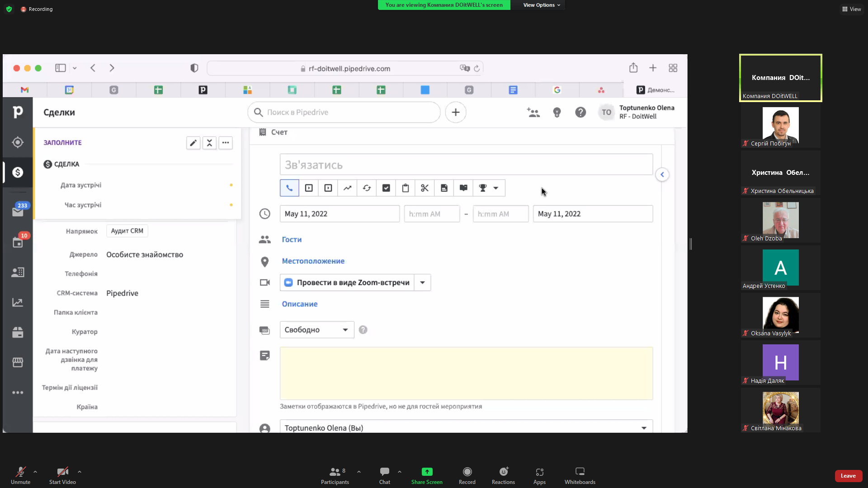This screenshot has width=868, height=488.
Task: Click Unmute in Zoom toolbar
Action: click(x=20, y=475)
